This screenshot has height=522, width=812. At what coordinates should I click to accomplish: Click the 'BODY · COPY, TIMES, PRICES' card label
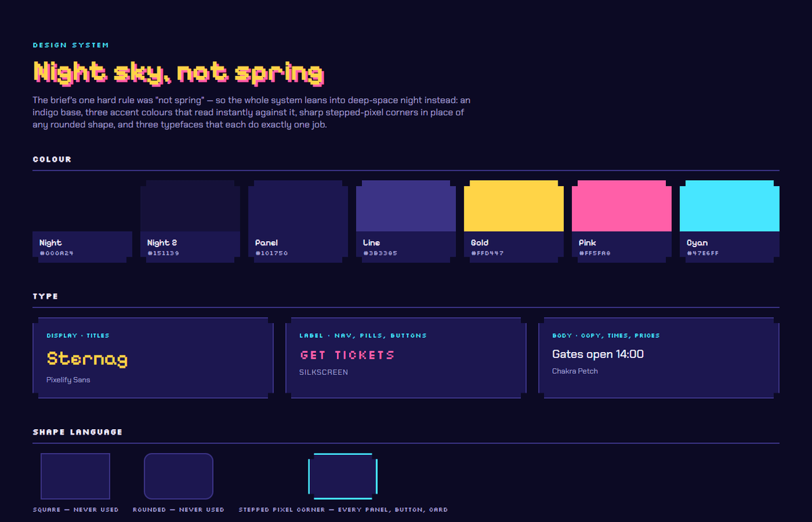pos(606,336)
